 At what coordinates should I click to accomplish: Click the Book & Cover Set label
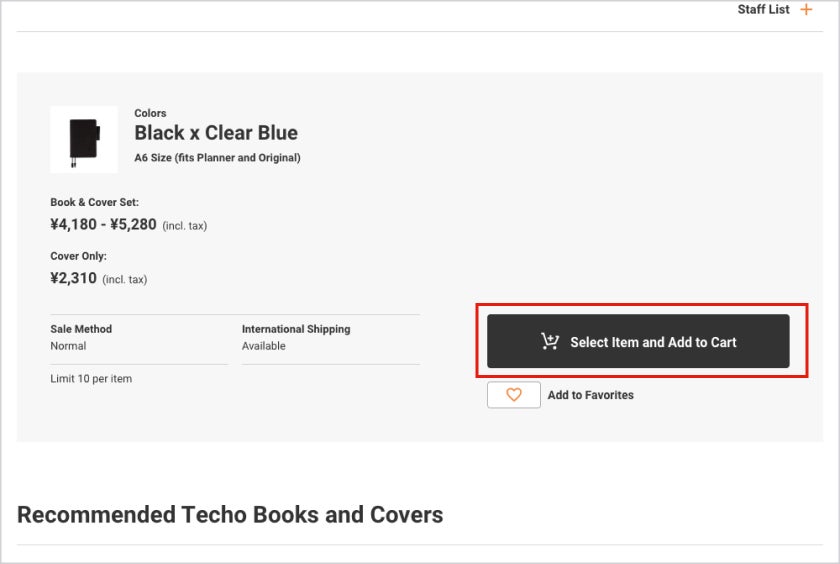[x=94, y=203]
